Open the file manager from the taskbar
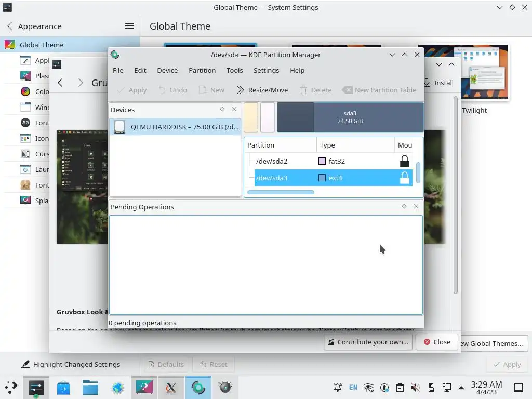532x399 pixels. pos(90,388)
